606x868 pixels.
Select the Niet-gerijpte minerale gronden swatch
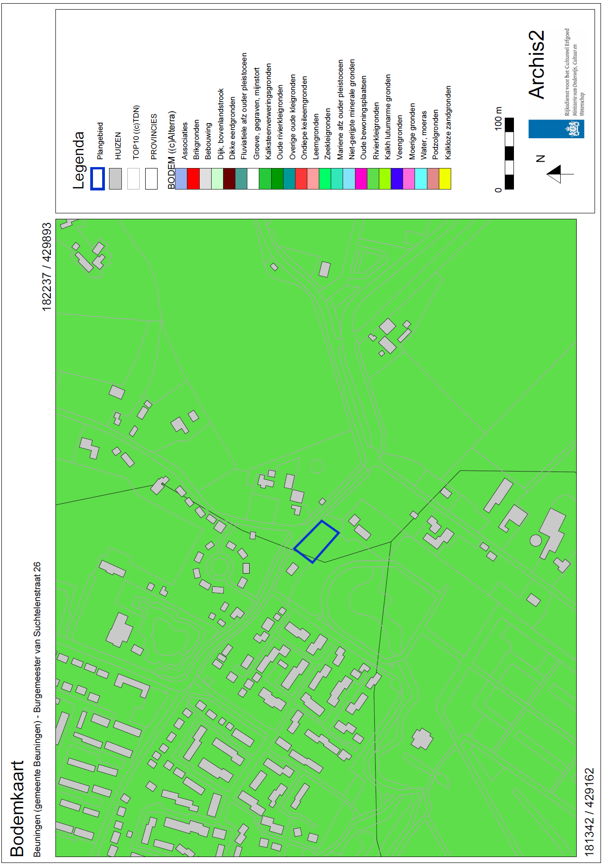pyautogui.click(x=349, y=179)
